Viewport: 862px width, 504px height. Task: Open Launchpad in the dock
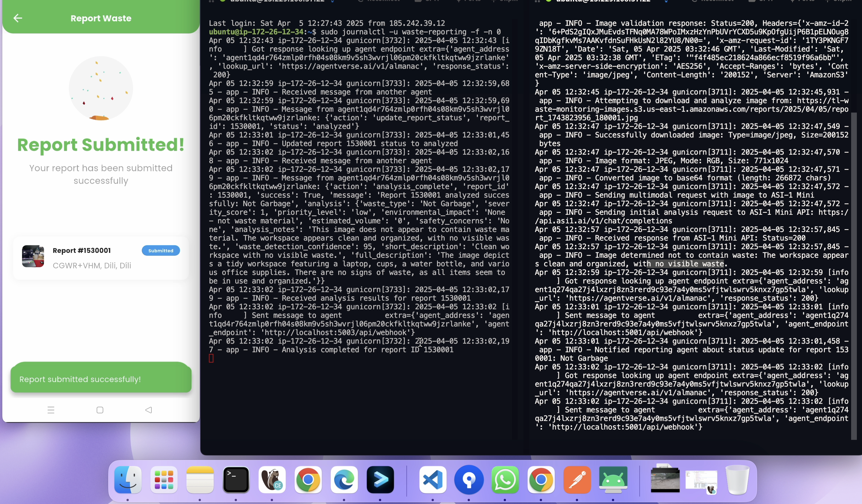pyautogui.click(x=164, y=480)
